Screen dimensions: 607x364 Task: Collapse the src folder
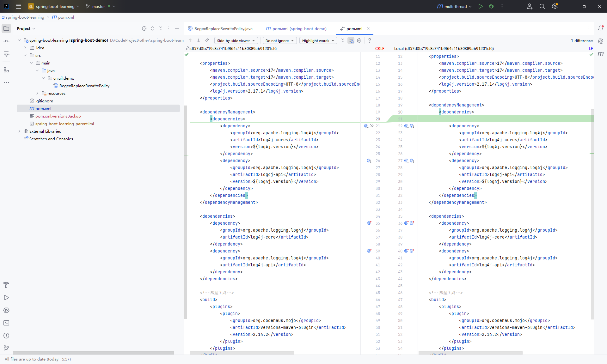click(x=25, y=55)
